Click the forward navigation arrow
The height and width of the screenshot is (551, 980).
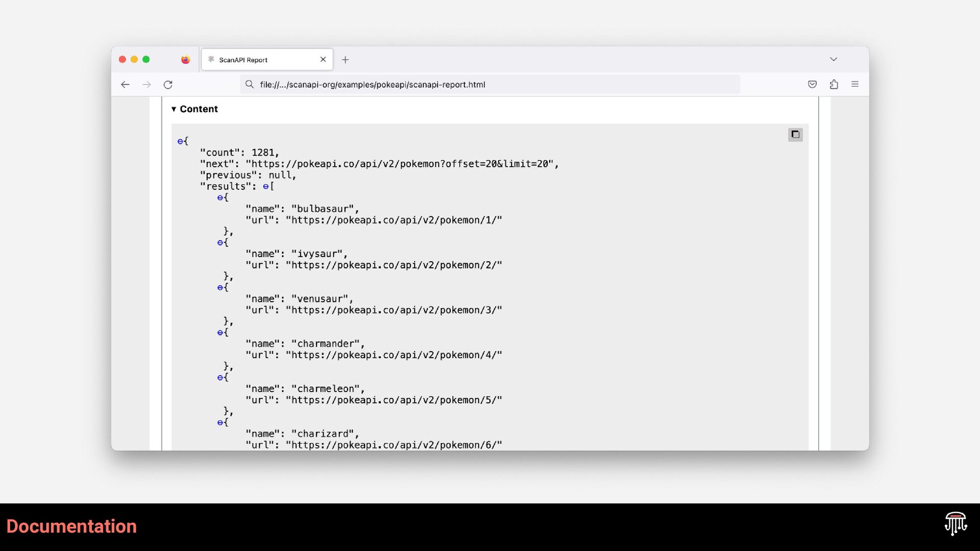146,85
